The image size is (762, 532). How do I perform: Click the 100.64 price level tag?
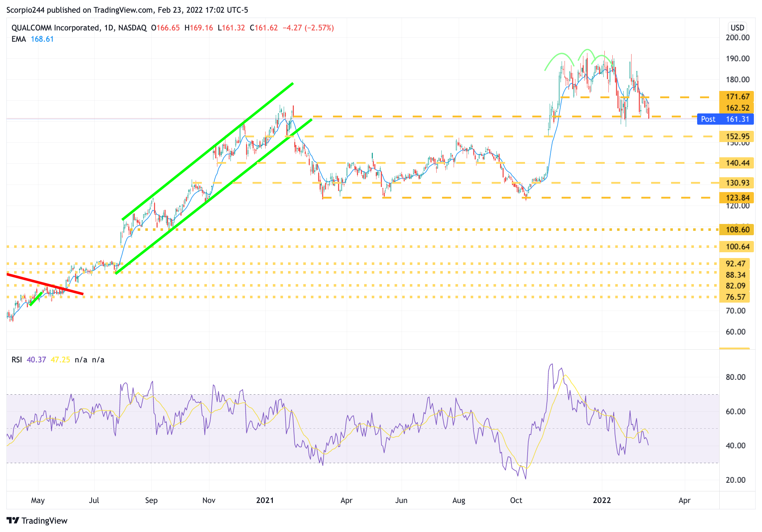pos(737,247)
